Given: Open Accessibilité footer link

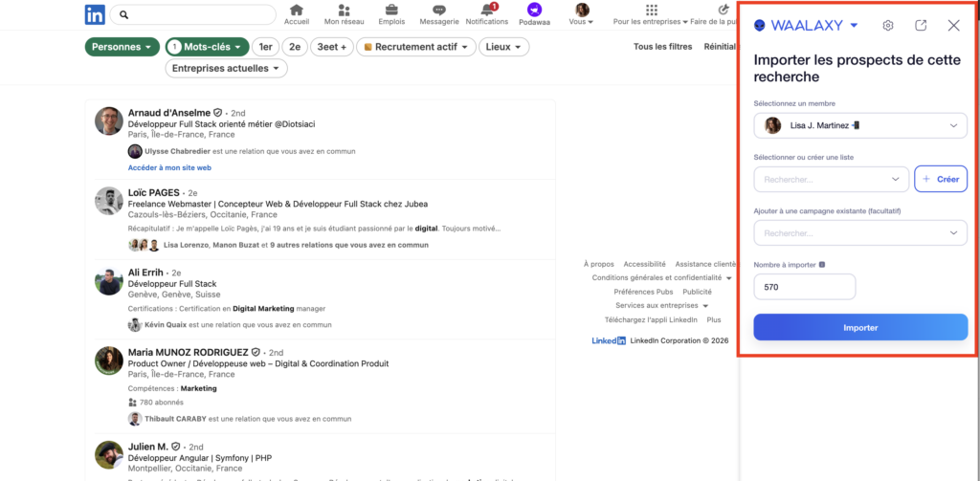Looking at the screenshot, I should (644, 264).
